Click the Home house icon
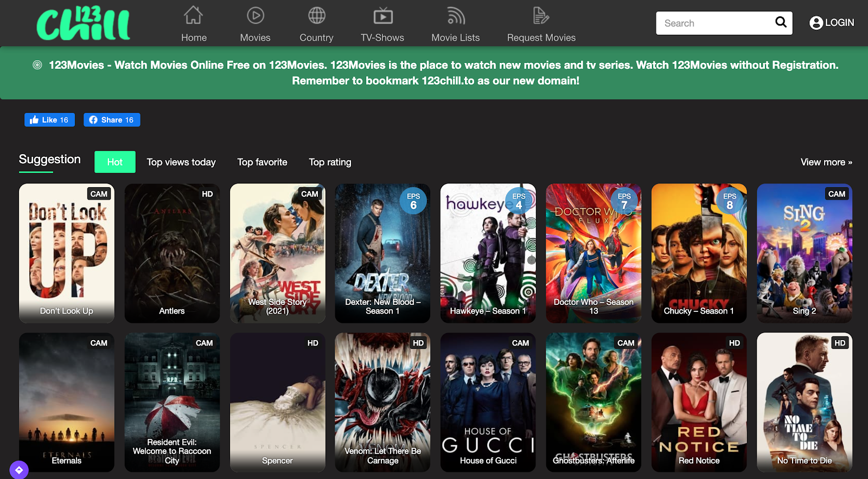 193,15
